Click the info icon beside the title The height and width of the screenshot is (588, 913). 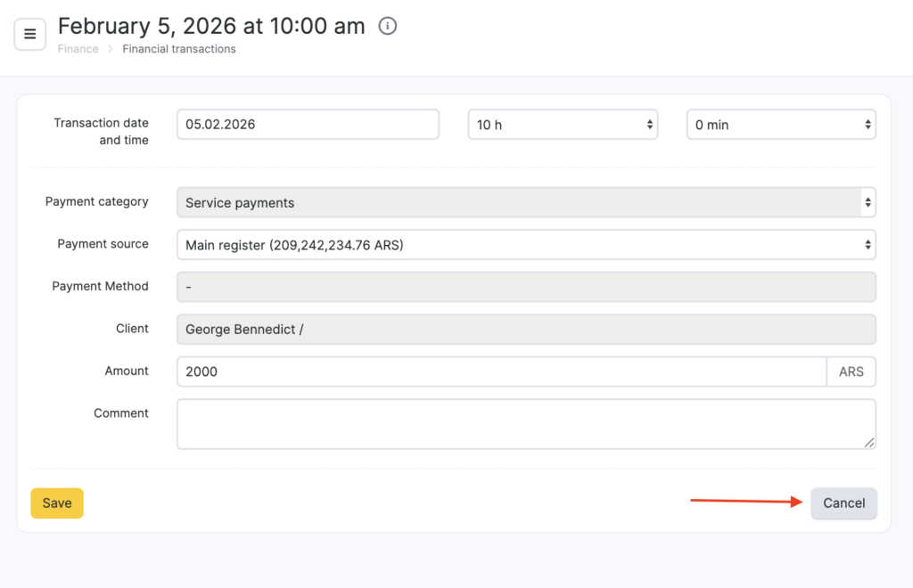[x=387, y=27]
